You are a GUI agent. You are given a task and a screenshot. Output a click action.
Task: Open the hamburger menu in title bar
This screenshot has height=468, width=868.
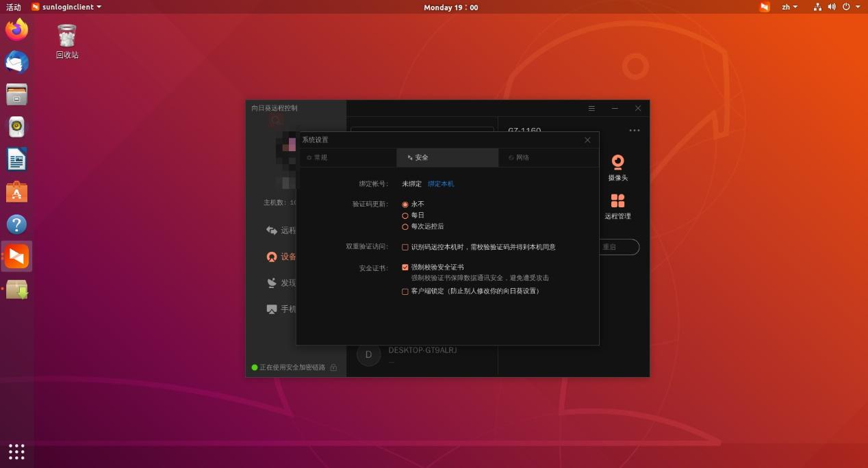tap(591, 108)
